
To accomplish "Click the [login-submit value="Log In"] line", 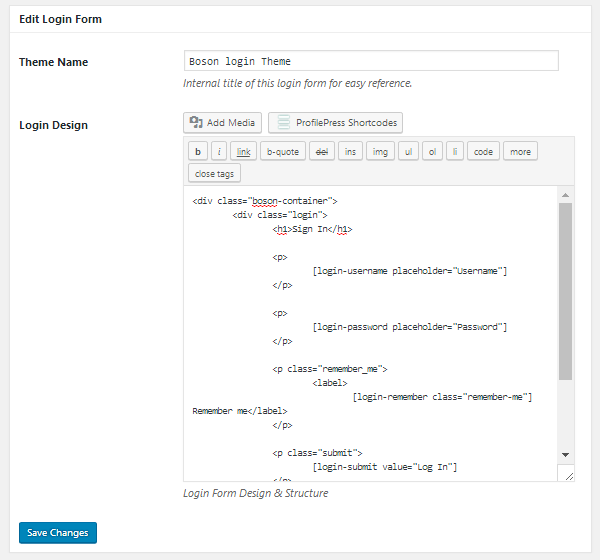I will point(385,467).
